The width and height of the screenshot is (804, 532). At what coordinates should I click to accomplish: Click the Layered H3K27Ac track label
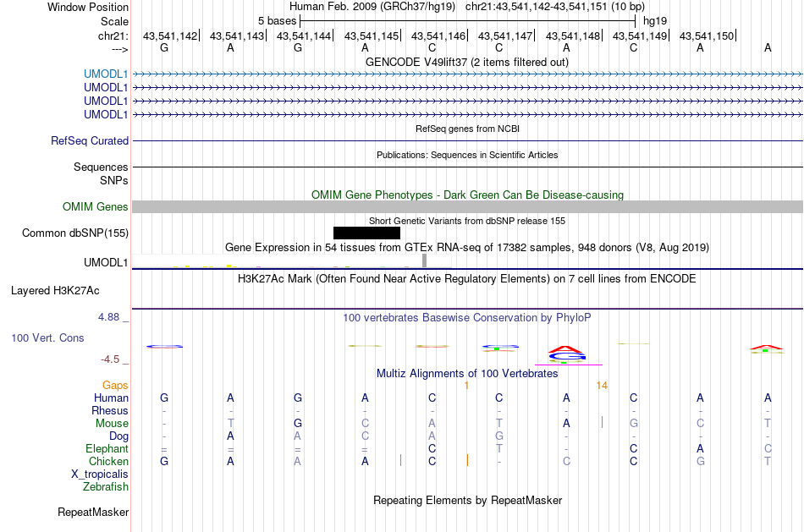(55, 291)
